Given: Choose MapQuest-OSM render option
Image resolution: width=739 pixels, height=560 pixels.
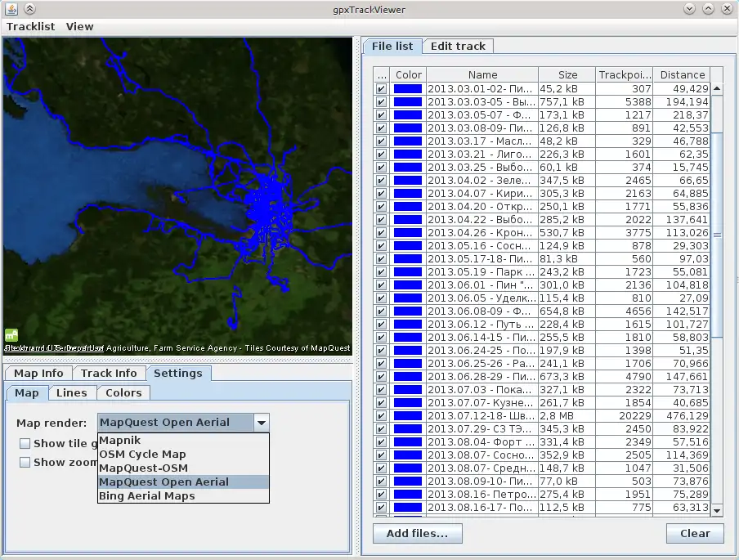Looking at the screenshot, I should coord(183,468).
